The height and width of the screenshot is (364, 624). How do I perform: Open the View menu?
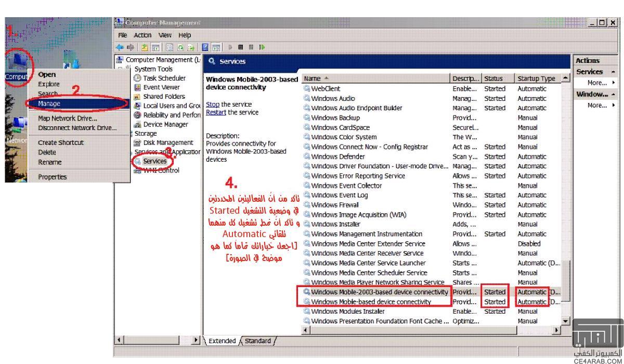click(x=165, y=35)
